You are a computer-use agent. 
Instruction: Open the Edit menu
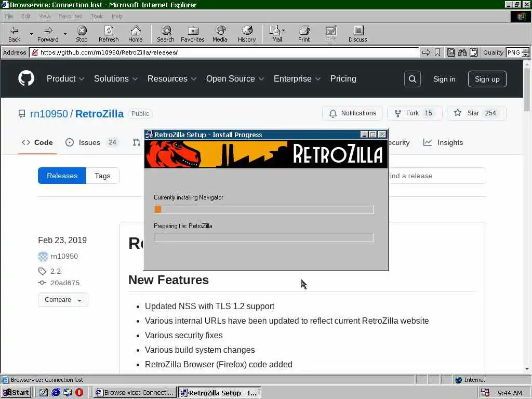coord(26,16)
